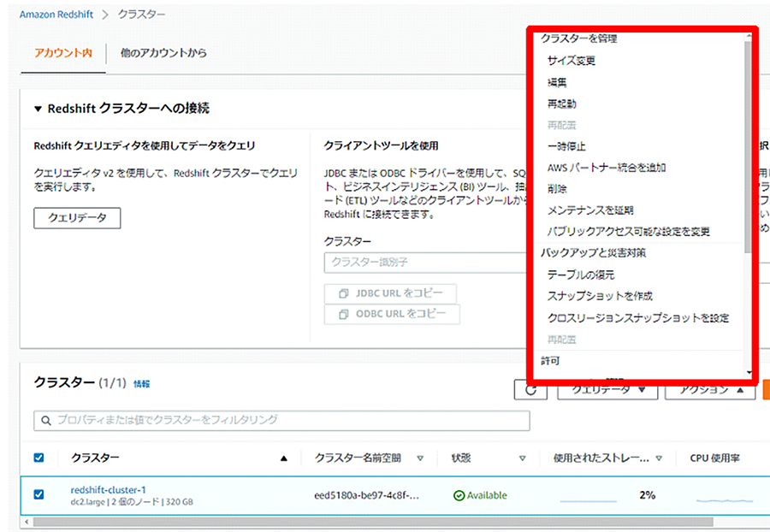Open クラスター名前空間 column sort arrow
The image size is (770, 532).
click(420, 458)
